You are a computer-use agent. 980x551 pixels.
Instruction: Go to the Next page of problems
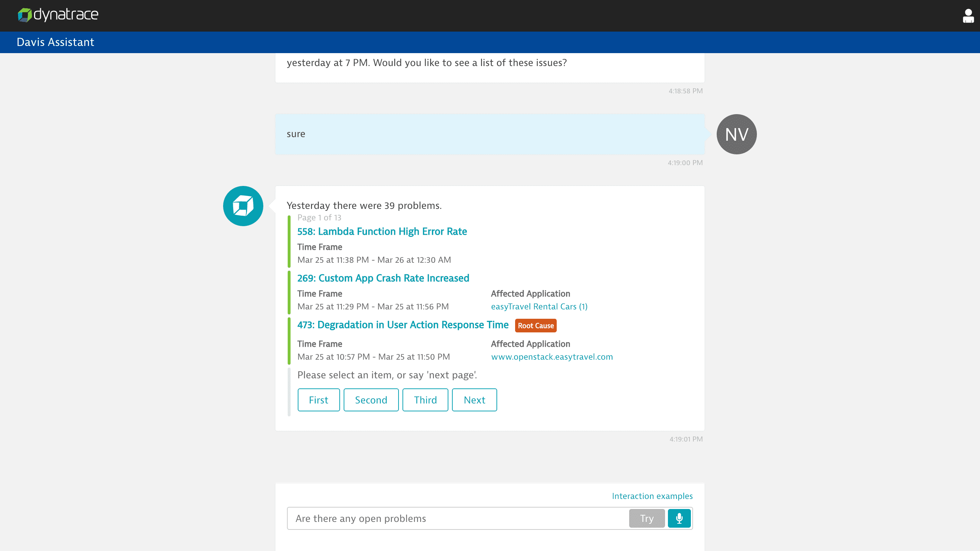click(475, 400)
